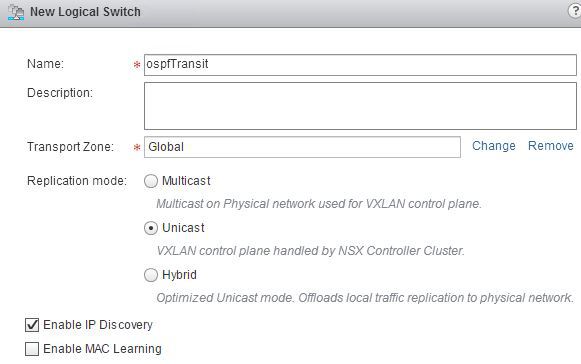Image resolution: width=581 pixels, height=364 pixels.
Task: Choose the Hybrid replication mode radio button
Action: click(151, 275)
